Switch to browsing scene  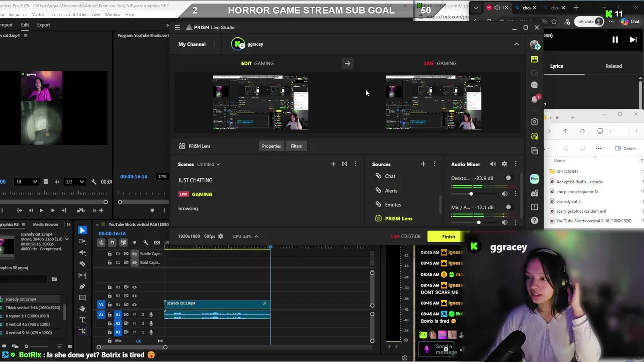click(x=188, y=208)
